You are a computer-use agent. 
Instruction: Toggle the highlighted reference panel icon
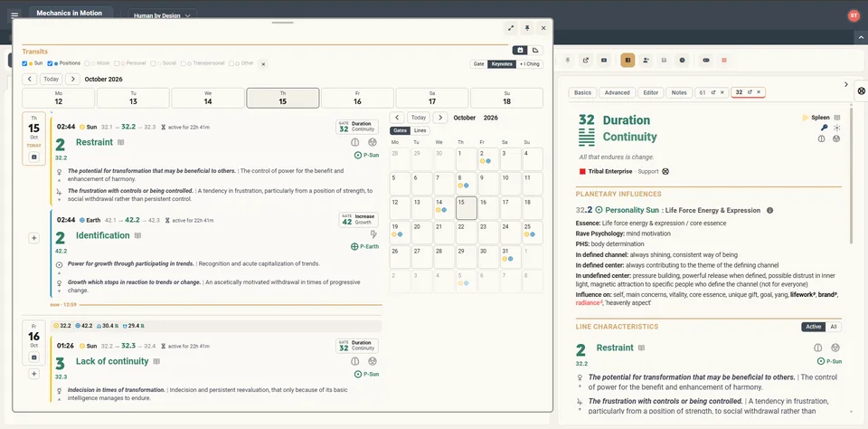click(627, 61)
